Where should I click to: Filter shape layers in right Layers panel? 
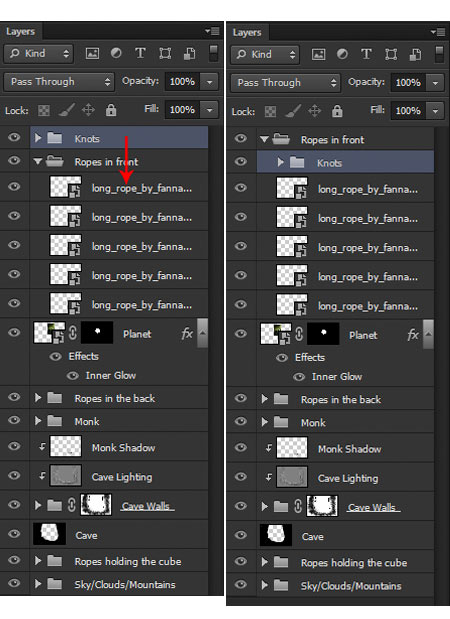coord(391,54)
